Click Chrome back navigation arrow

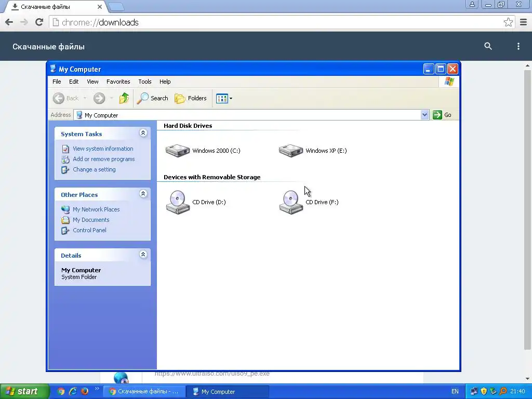point(9,22)
